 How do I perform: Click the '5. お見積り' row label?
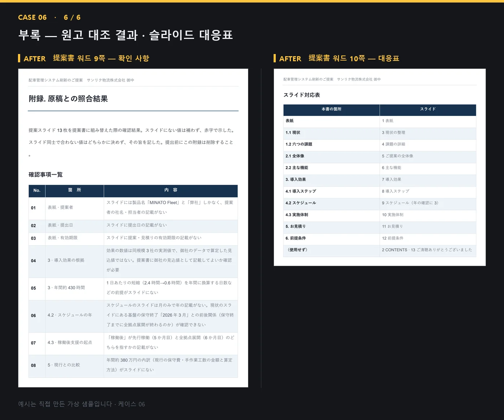point(296,227)
